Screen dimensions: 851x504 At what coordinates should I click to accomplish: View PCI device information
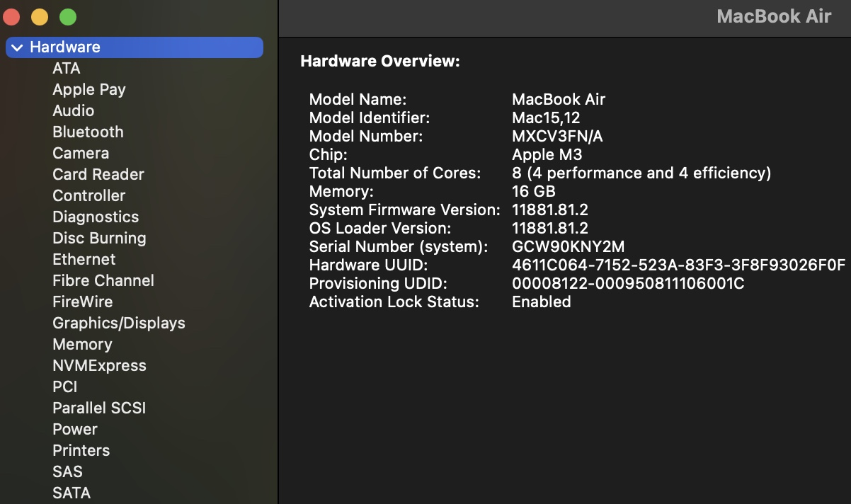tap(66, 386)
